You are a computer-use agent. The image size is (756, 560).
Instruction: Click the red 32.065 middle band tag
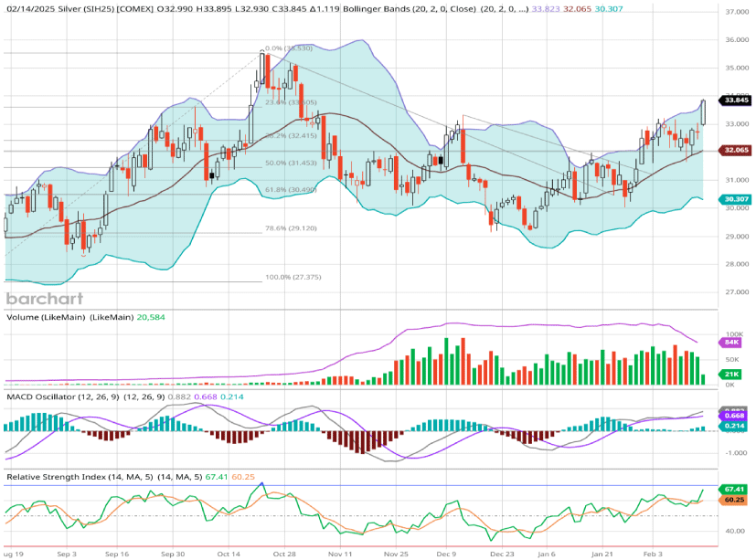click(735, 149)
